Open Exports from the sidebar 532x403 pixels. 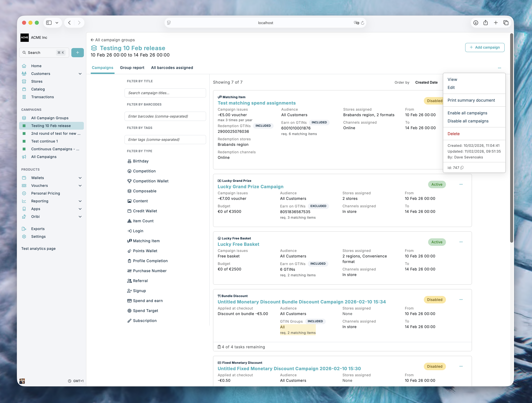(38, 229)
